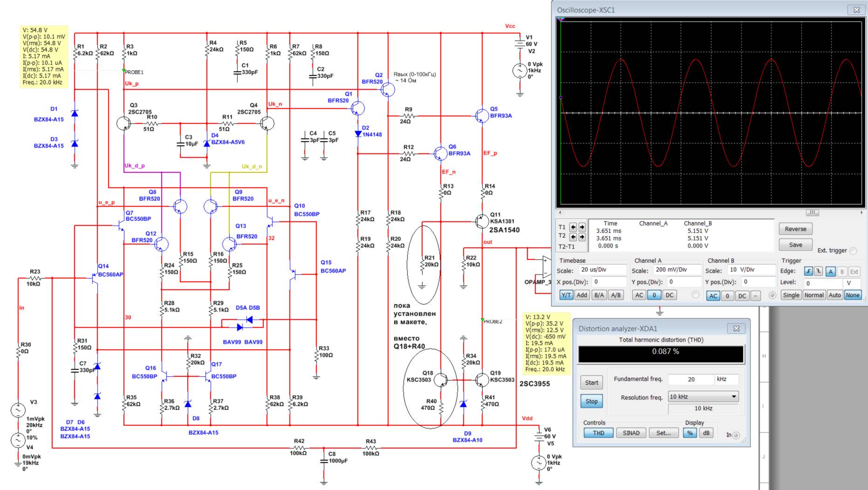Viewport: 868px width, 490px height.
Task: Click the Q5 BFR93A transistor symbol
Action: pyautogui.click(x=481, y=116)
